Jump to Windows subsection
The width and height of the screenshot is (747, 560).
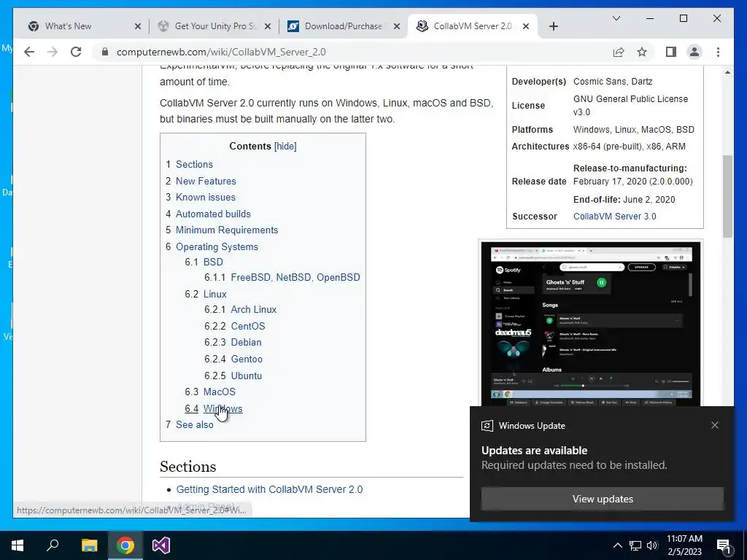click(x=223, y=408)
